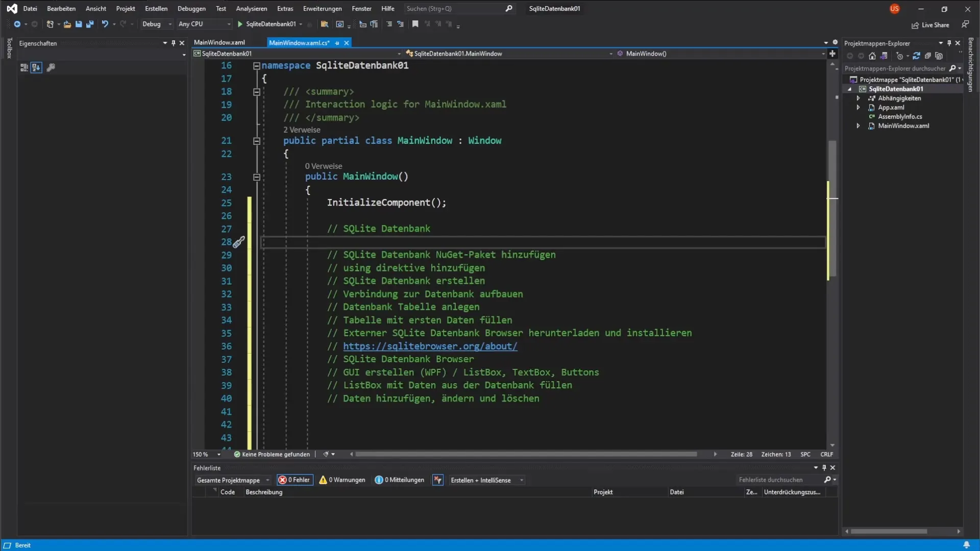This screenshot has height=551, width=980.
Task: Toggle the build-only IntelliSense errors filter icon
Action: point(437,480)
